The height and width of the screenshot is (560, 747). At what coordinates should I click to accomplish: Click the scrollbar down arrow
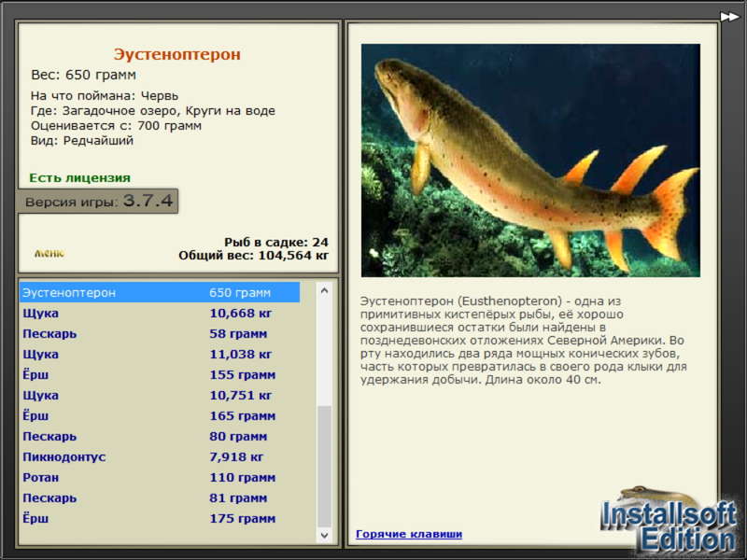tap(324, 535)
